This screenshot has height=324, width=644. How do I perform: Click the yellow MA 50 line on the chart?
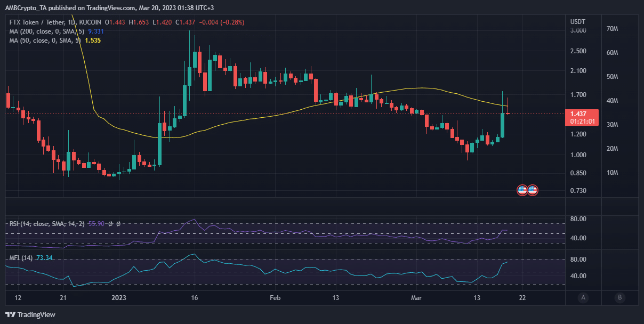click(x=421, y=87)
